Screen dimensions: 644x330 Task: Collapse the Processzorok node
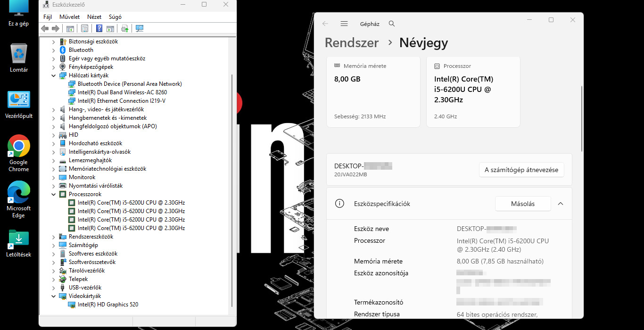54,194
